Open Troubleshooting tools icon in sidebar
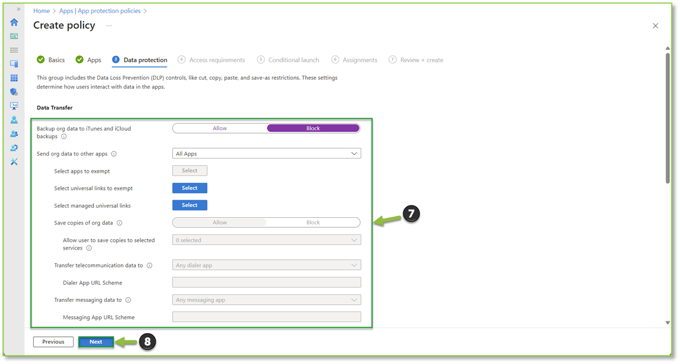 [x=14, y=162]
